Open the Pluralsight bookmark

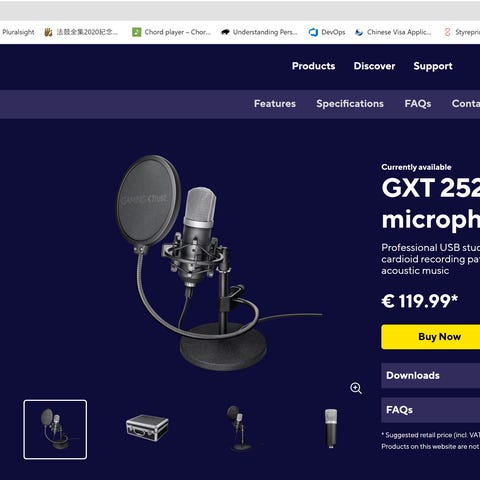pos(18,32)
